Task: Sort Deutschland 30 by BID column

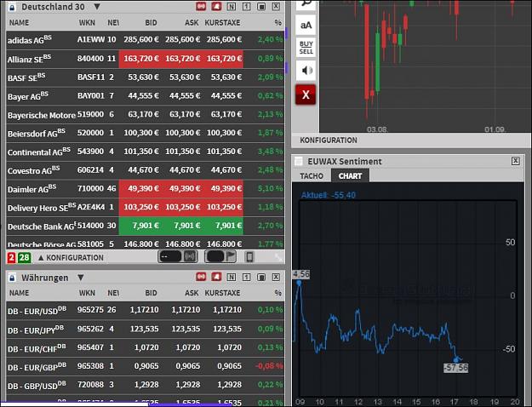Action: tap(151, 23)
